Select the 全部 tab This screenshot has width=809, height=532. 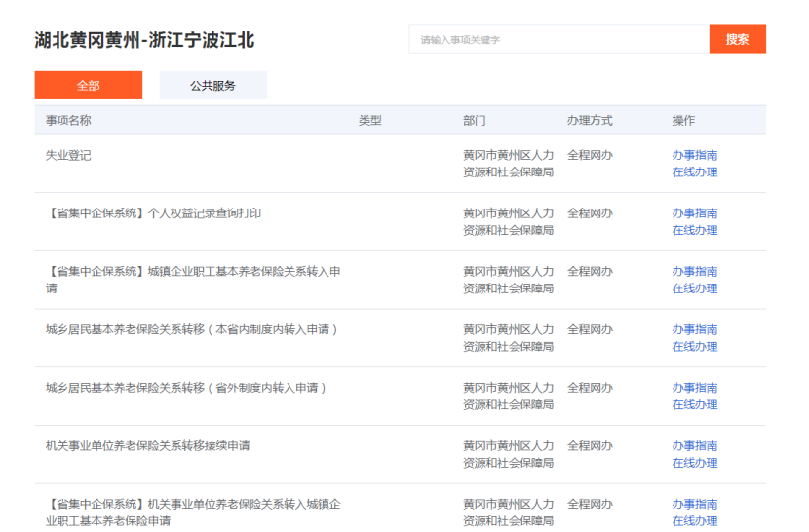pos(89,85)
